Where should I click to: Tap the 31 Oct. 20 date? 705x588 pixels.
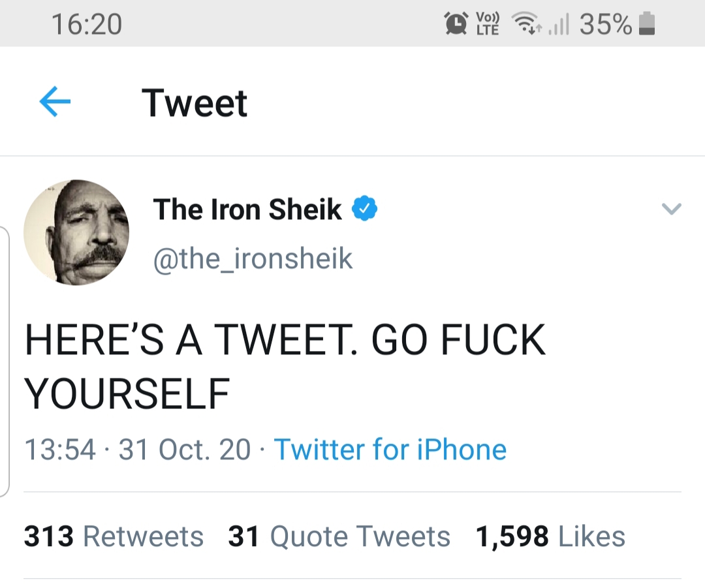185,450
